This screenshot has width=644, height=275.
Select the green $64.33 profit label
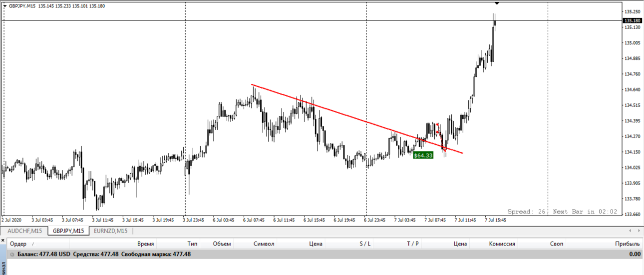click(x=423, y=155)
